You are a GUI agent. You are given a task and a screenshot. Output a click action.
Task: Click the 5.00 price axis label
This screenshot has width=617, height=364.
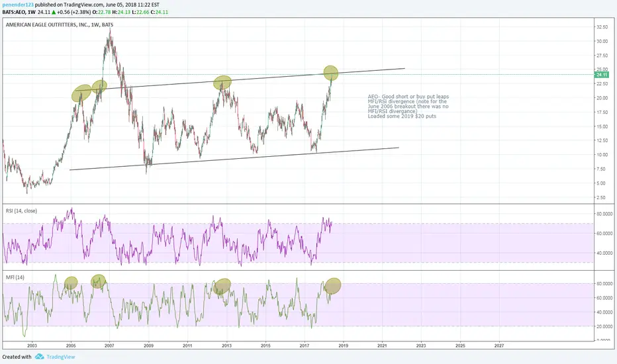click(602, 183)
